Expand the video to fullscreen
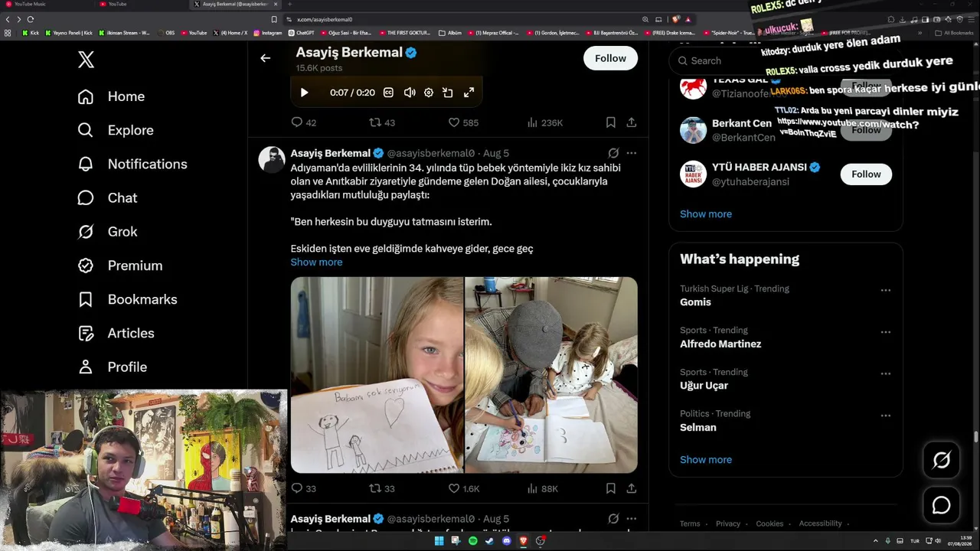The image size is (980, 551). point(469,93)
